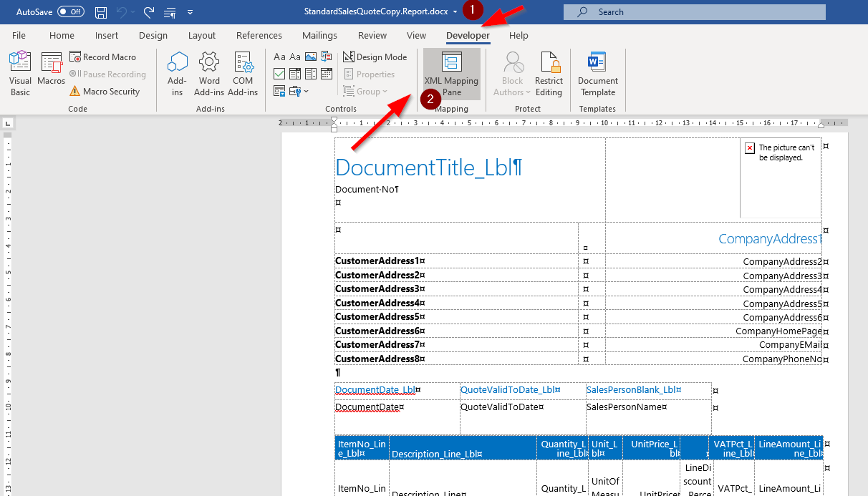Insert a Picture content control

[x=312, y=57]
